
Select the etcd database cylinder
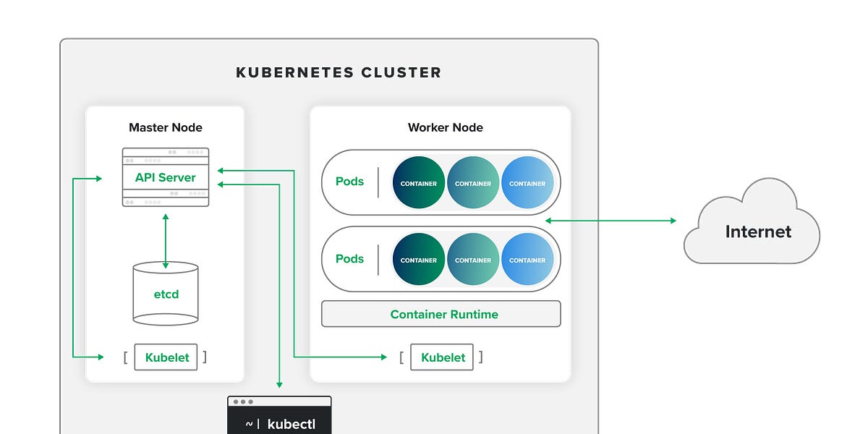point(166,293)
